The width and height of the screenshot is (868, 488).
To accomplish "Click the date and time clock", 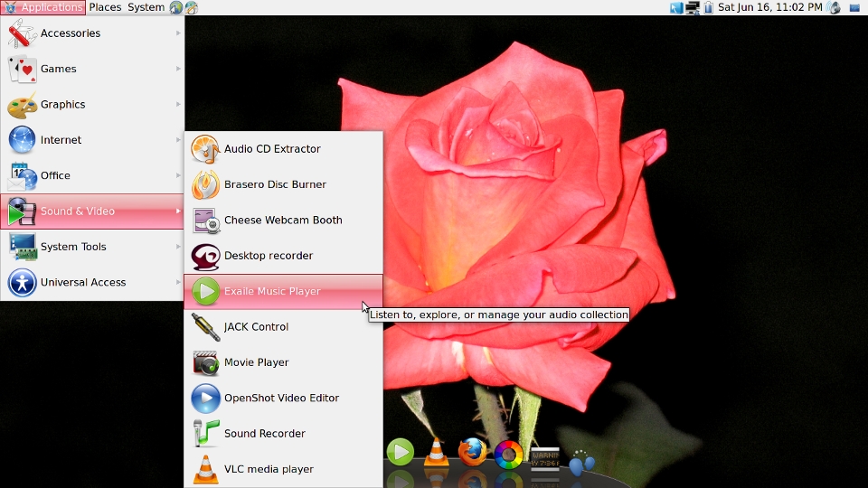I will tap(769, 7).
